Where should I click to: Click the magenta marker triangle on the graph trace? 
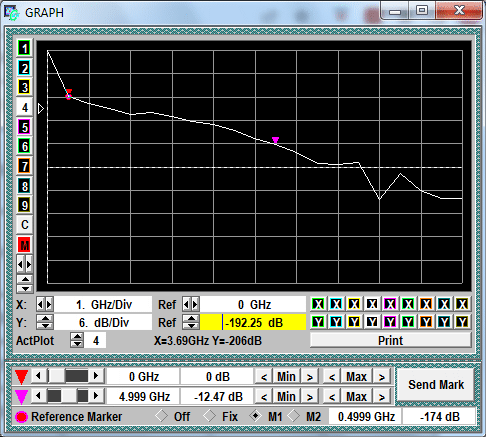pos(275,140)
